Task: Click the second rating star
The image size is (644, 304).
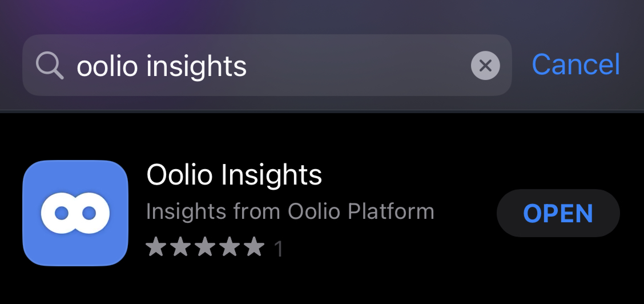Action: pyautogui.click(x=180, y=246)
